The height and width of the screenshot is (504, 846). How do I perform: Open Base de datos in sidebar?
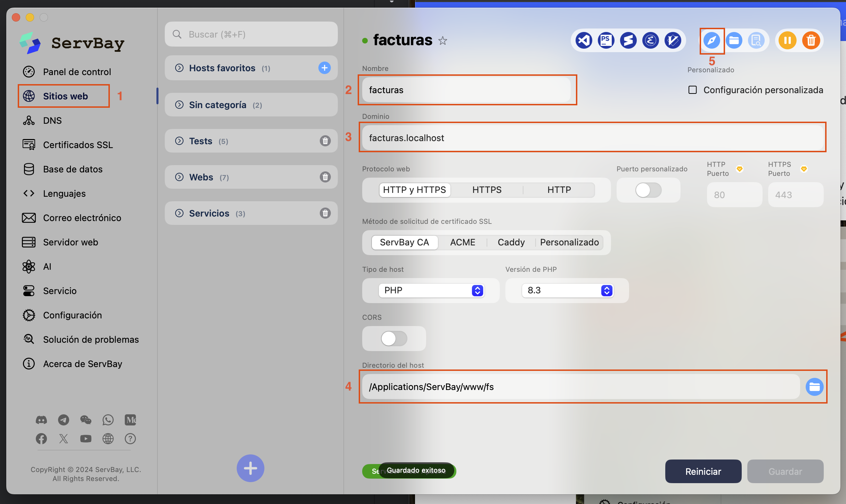73,169
